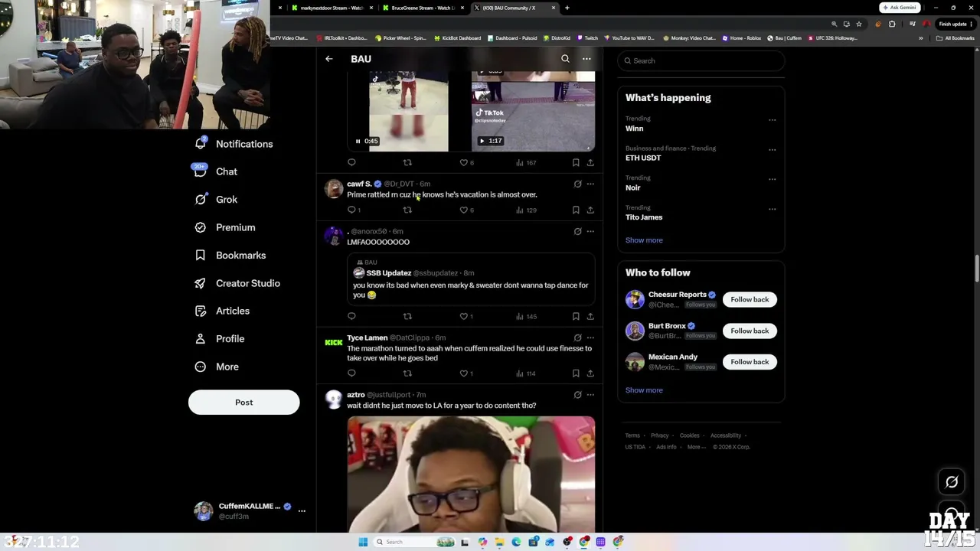Share the LMFAOOOOOOOO post
The width and height of the screenshot is (980, 551).
(590, 316)
